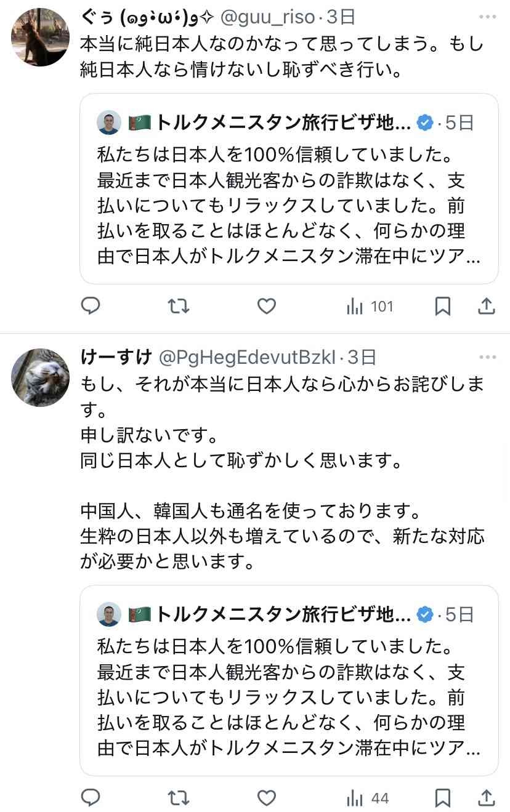Open more options on けーすけ's tweet
Screen dimensions: 510x812
(487, 356)
